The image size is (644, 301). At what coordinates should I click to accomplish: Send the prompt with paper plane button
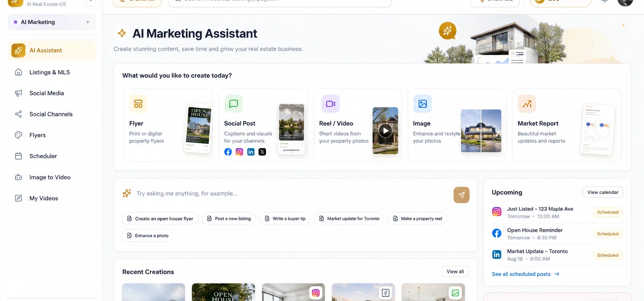pyautogui.click(x=462, y=195)
